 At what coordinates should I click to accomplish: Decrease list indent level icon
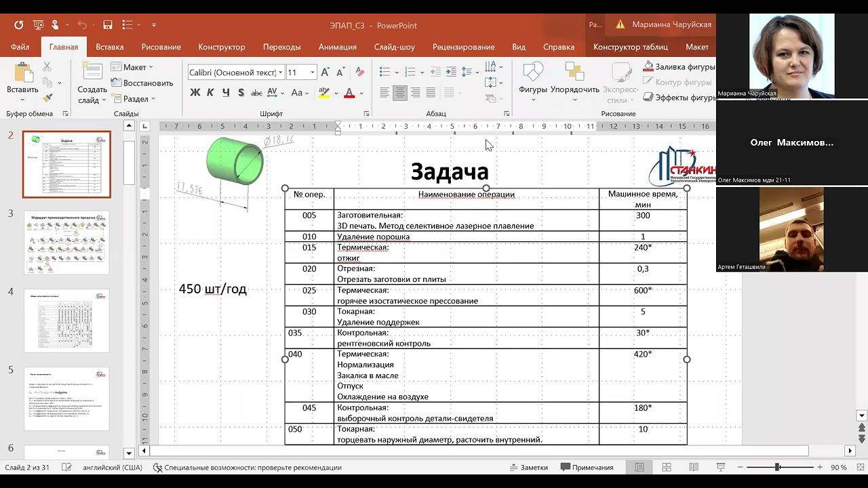pyautogui.click(x=437, y=73)
